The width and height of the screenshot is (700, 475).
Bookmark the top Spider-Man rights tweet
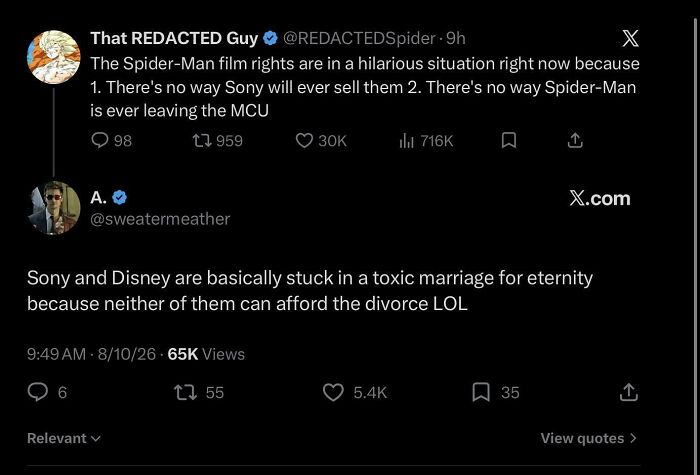[509, 141]
